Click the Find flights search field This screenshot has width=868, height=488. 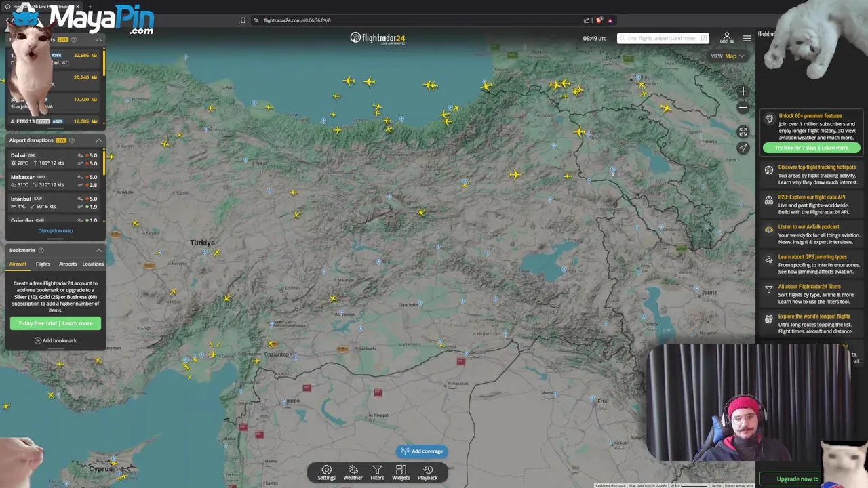click(x=663, y=38)
